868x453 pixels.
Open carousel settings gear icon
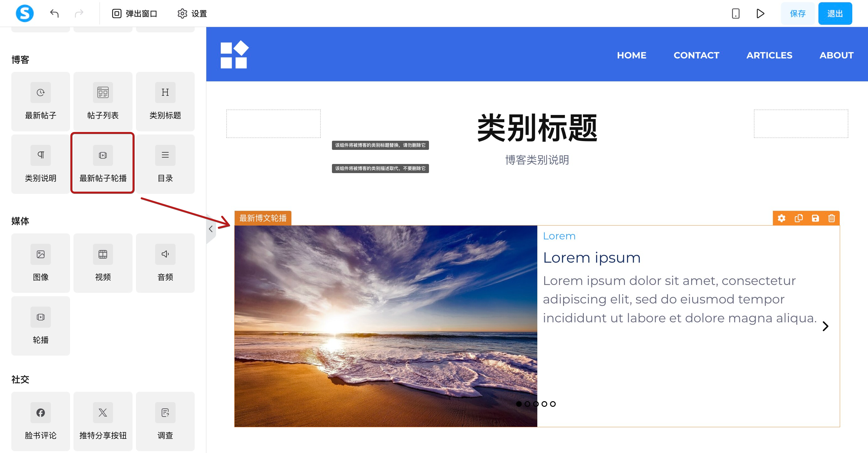(781, 218)
